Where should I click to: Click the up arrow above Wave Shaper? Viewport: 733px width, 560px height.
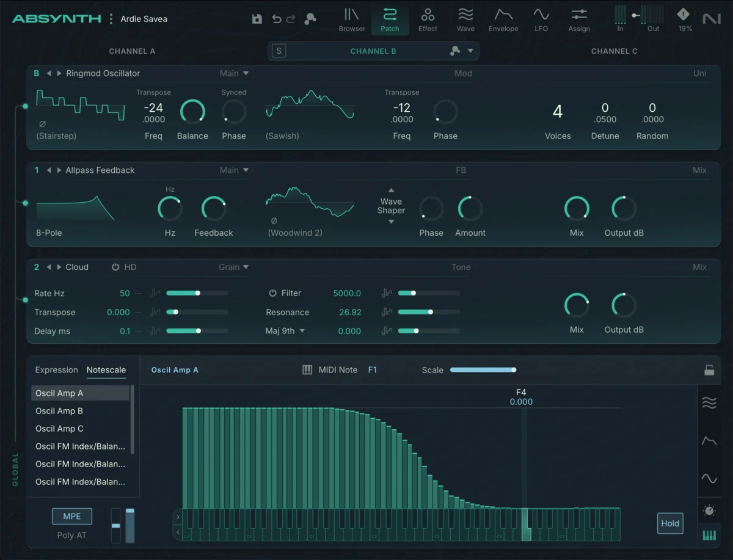(x=391, y=190)
